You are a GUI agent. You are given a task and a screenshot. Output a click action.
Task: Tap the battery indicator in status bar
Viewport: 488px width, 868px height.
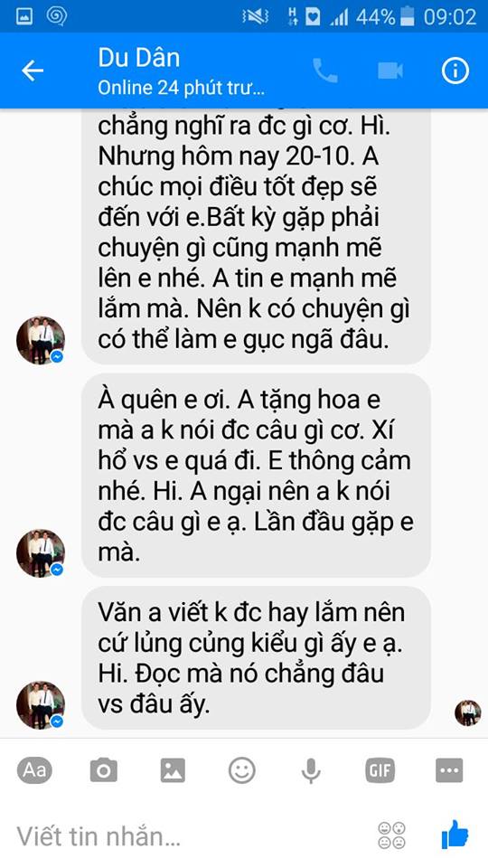click(408, 16)
